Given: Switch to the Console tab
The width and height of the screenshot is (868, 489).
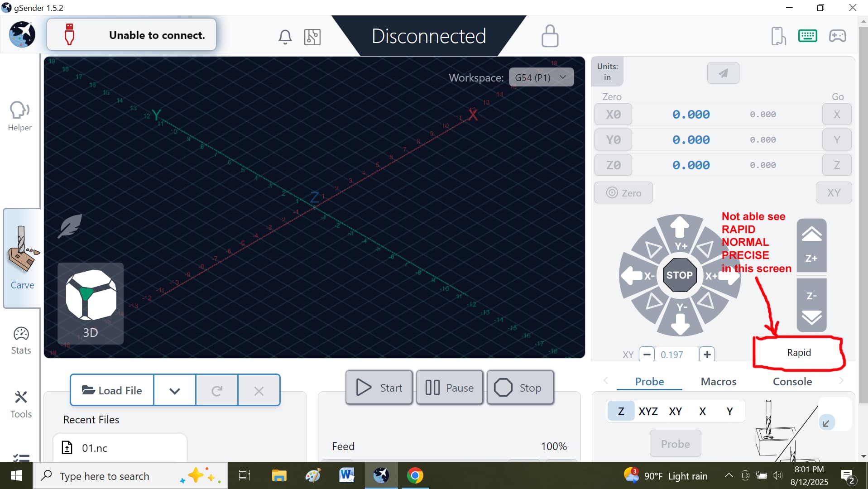Looking at the screenshot, I should click(792, 382).
